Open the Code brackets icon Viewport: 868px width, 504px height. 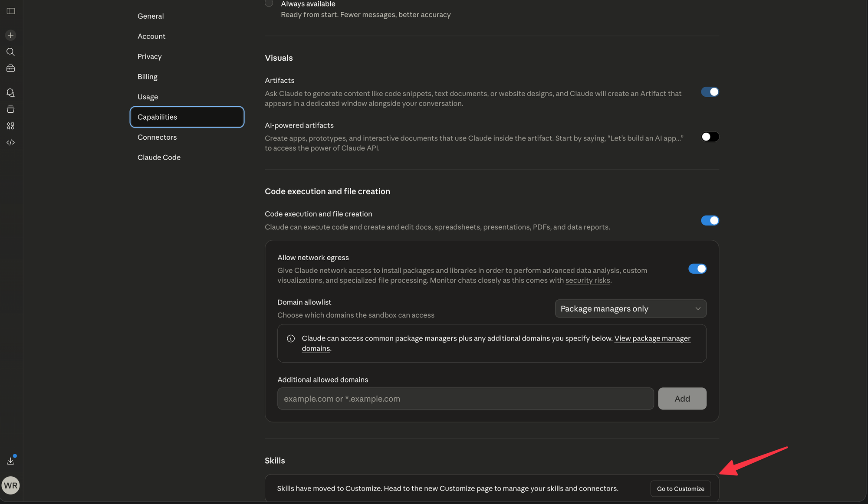[x=11, y=142]
